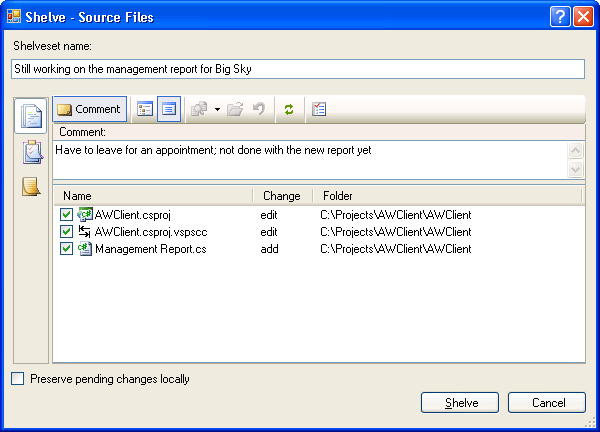Screen dimensions: 600x432
Task: Uncheck the AWClient.csproj.vspscc checkbox
Action: pos(66,232)
